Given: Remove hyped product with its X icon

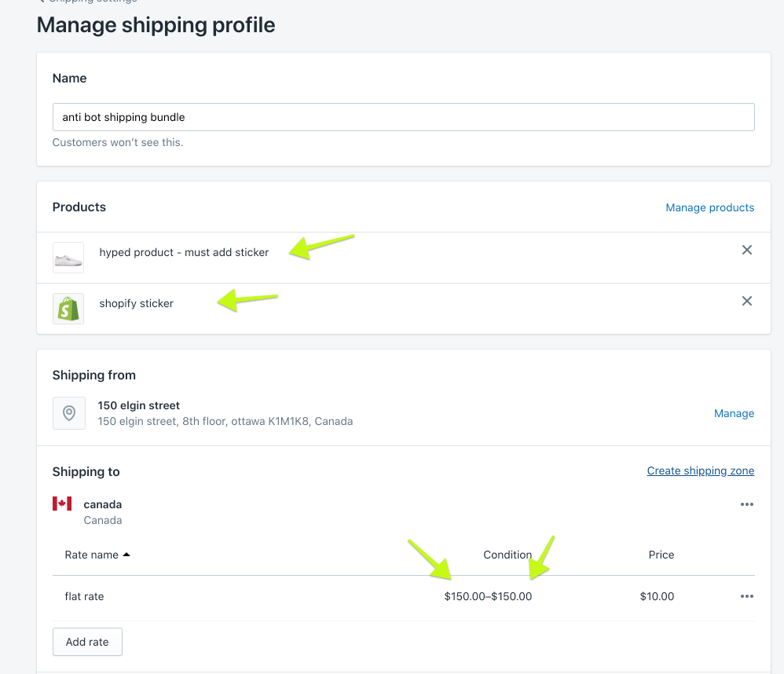Looking at the screenshot, I should [x=746, y=250].
